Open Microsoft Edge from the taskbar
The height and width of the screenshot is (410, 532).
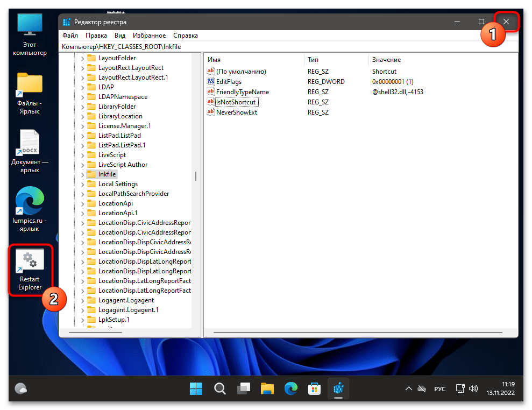291,388
